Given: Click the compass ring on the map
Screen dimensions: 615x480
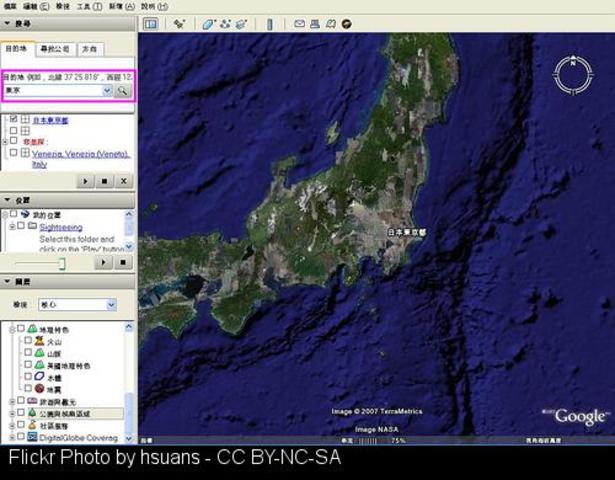Looking at the screenshot, I should coord(573,75).
